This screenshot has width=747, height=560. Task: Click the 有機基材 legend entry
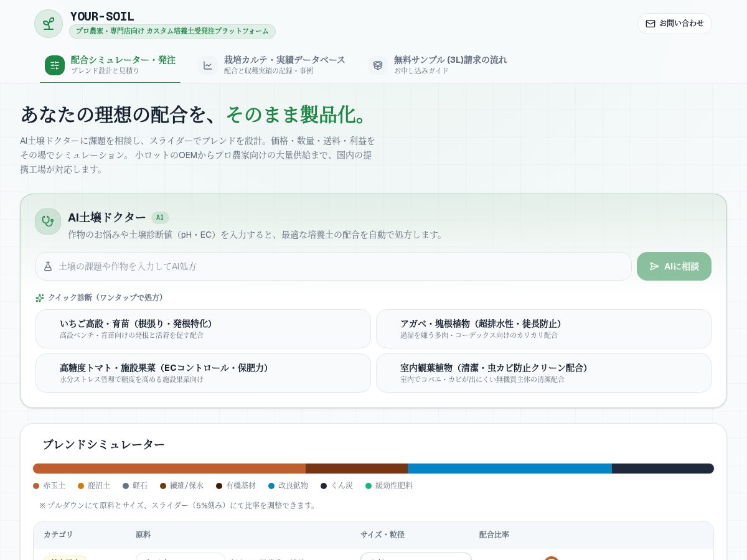[236, 485]
